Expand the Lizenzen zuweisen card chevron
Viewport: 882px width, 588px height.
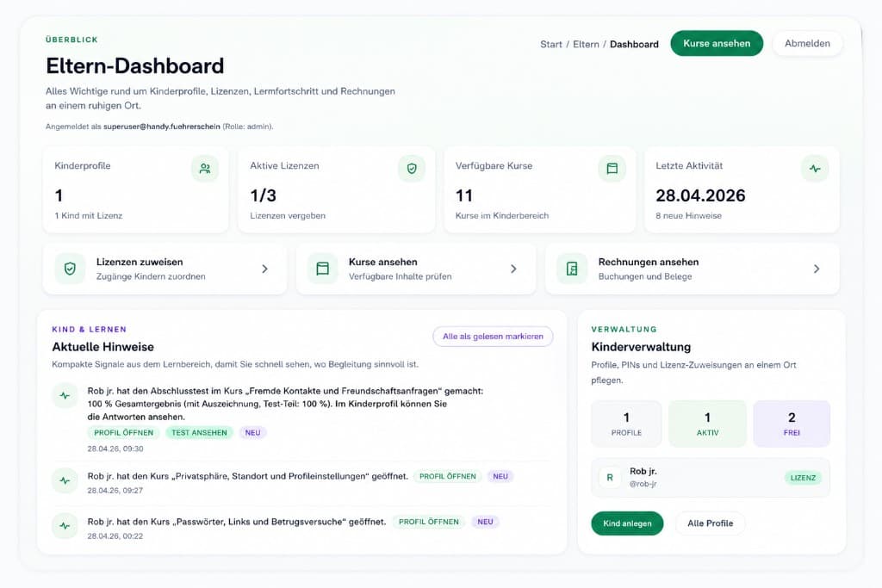point(264,269)
